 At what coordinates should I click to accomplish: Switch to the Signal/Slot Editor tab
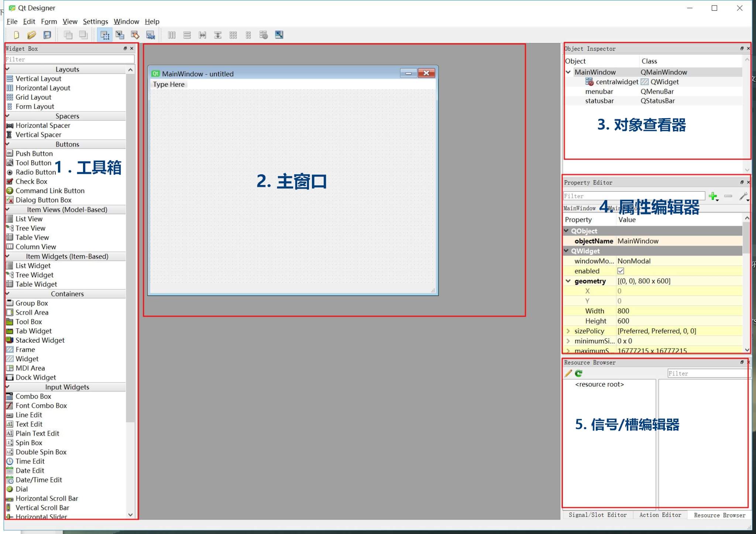tap(597, 515)
